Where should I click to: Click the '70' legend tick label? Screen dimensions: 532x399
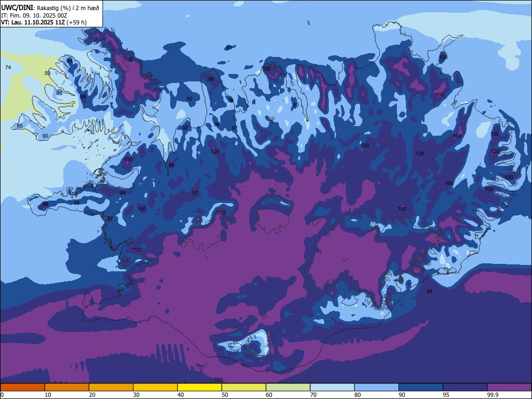coord(313,395)
